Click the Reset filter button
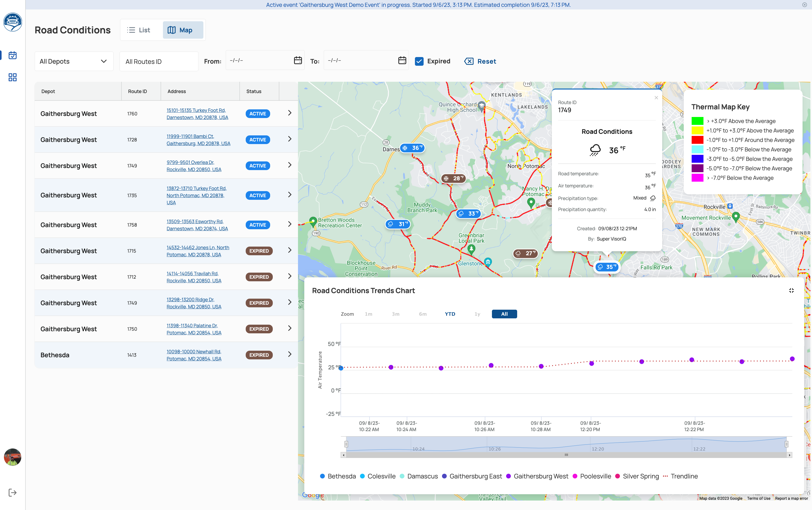 pos(480,61)
